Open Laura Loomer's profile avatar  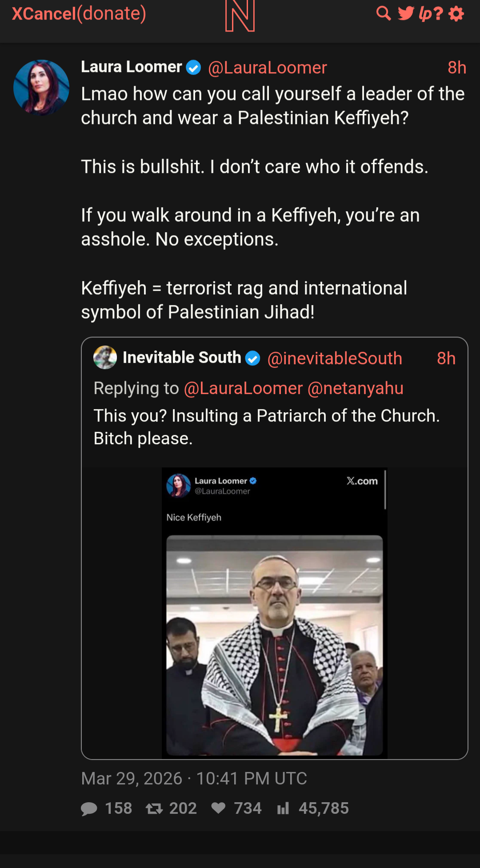[x=41, y=88]
